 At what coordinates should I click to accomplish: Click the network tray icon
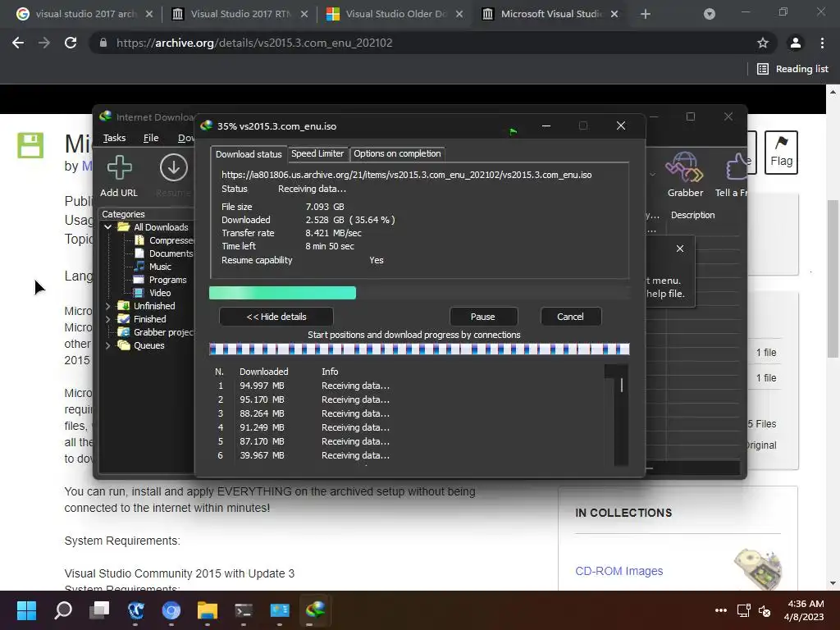pos(743,610)
